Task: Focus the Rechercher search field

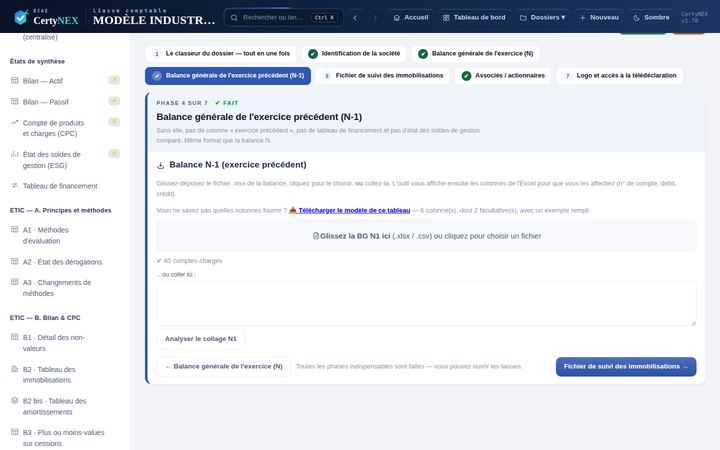Action: point(283,17)
